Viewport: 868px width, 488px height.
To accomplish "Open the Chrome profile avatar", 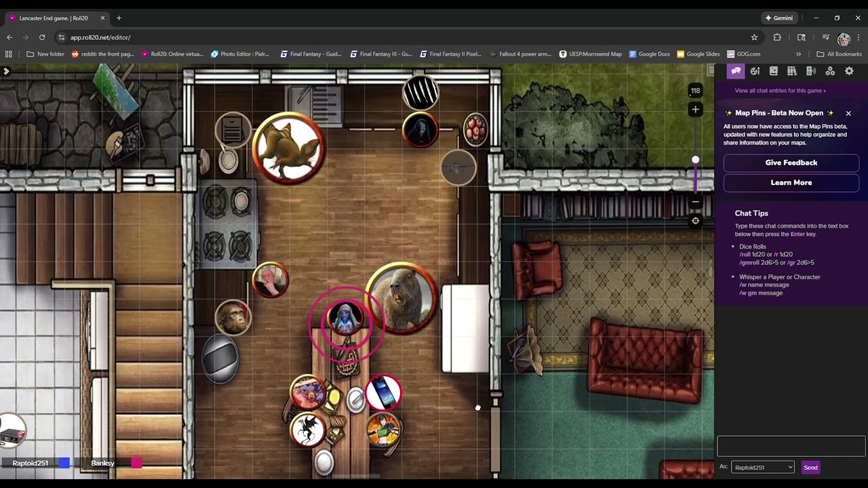I will coord(844,39).
